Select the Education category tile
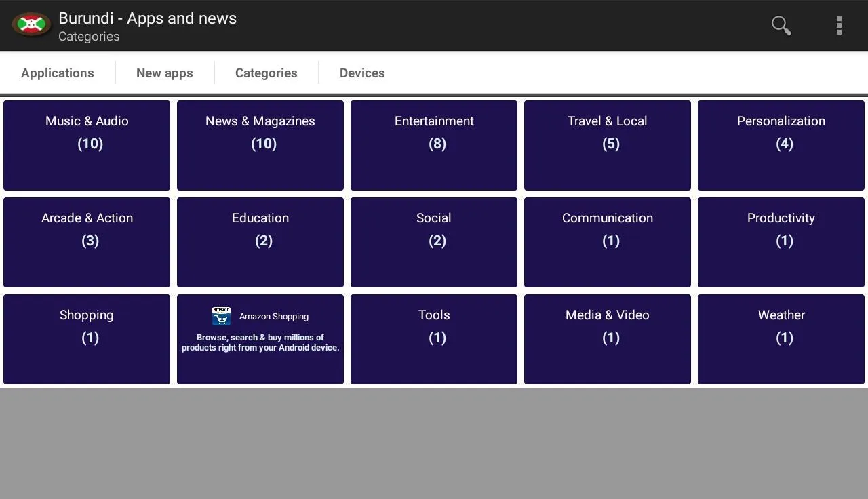This screenshot has width=868, height=499. coord(260,242)
